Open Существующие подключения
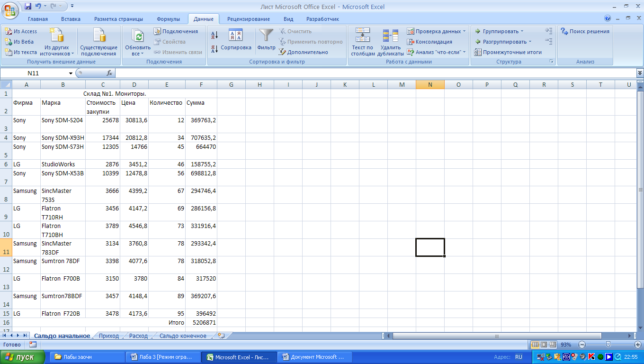Screen dimensions: 644x364 pos(98,42)
